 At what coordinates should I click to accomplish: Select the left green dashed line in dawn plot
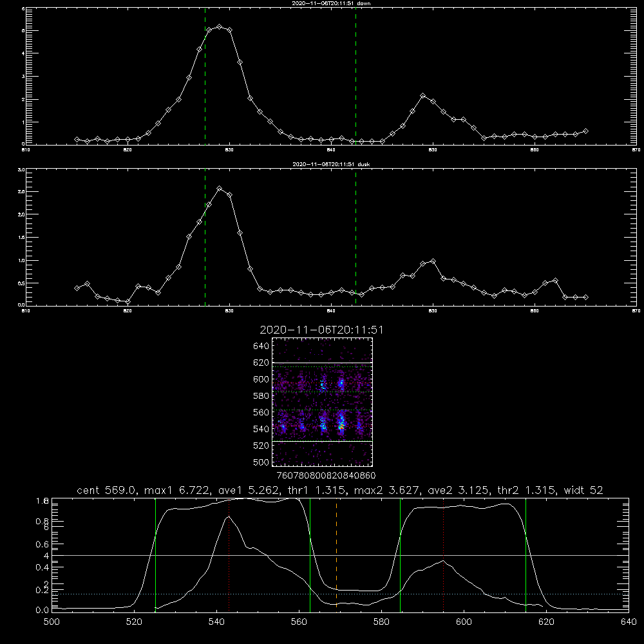click(x=205, y=76)
